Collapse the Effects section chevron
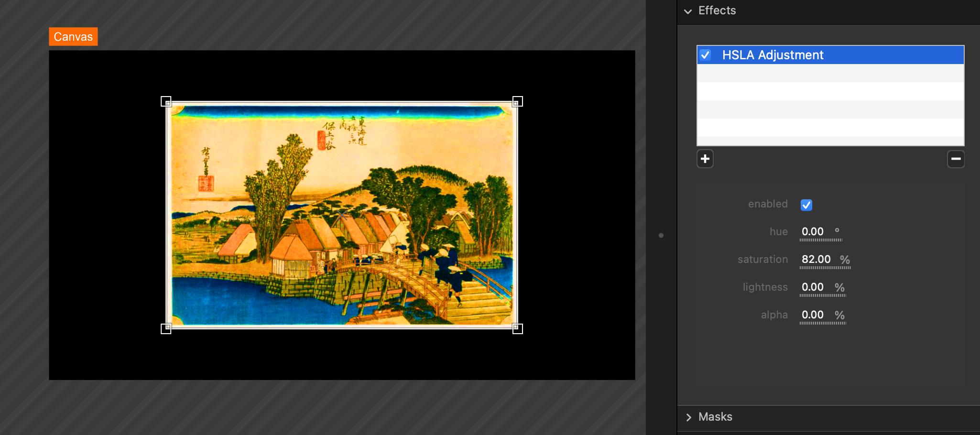 [x=688, y=11]
